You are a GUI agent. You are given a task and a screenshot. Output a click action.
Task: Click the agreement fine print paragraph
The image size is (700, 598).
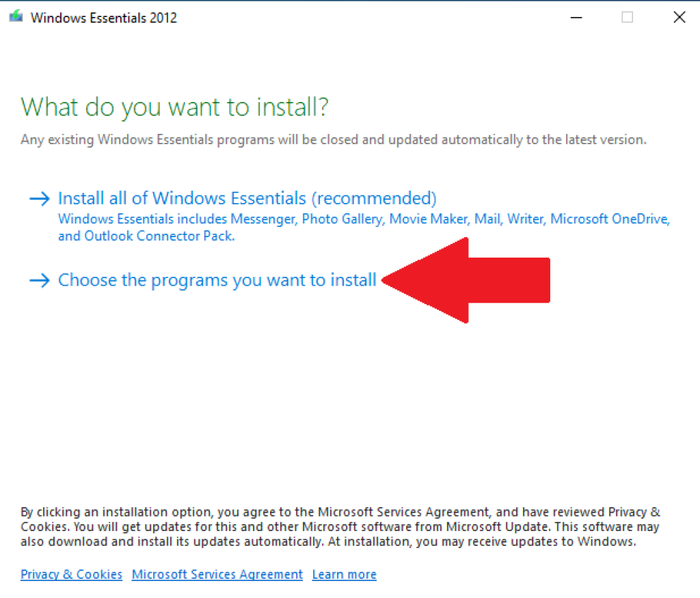(x=340, y=527)
